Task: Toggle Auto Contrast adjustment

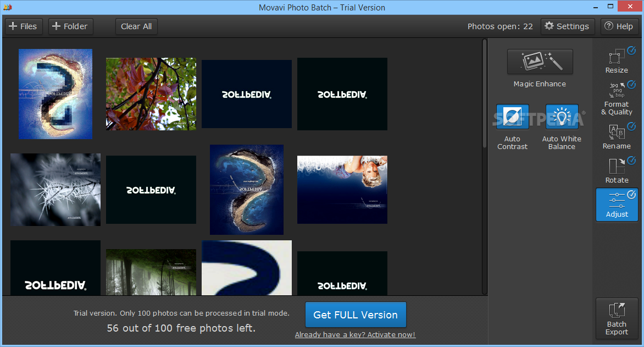Action: pos(512,117)
